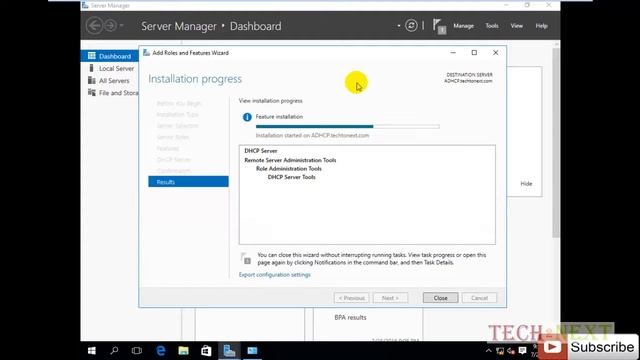Select DHCP Server in the results list
640x360 pixels.
pos(260,151)
